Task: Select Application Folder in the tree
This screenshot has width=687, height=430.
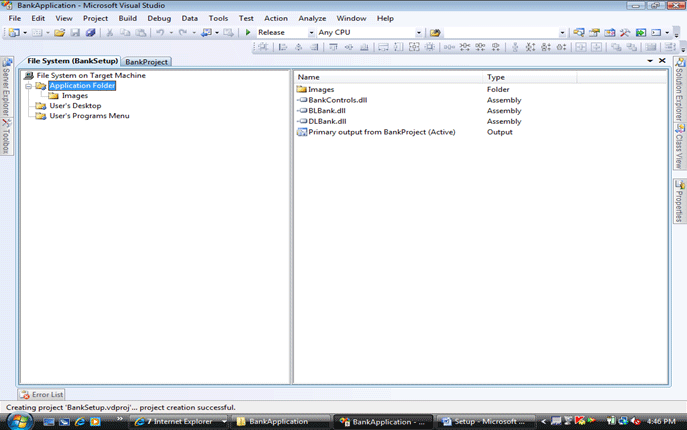Action: pos(82,86)
